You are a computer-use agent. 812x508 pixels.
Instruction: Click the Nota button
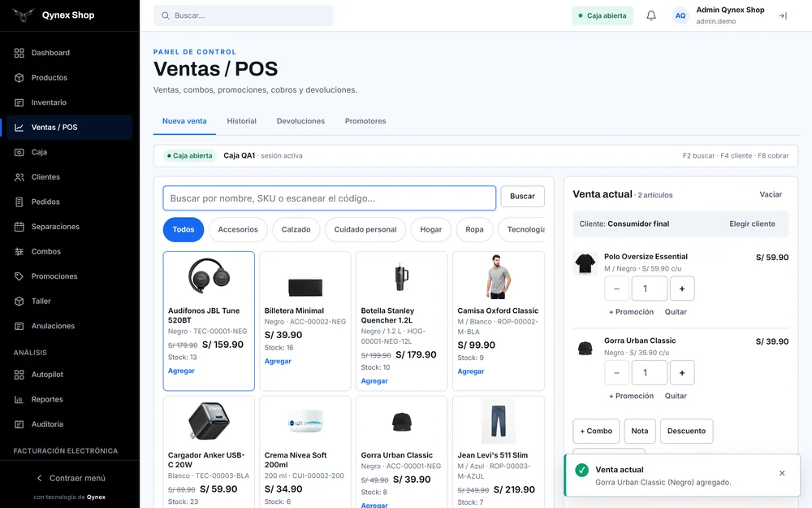coord(640,432)
